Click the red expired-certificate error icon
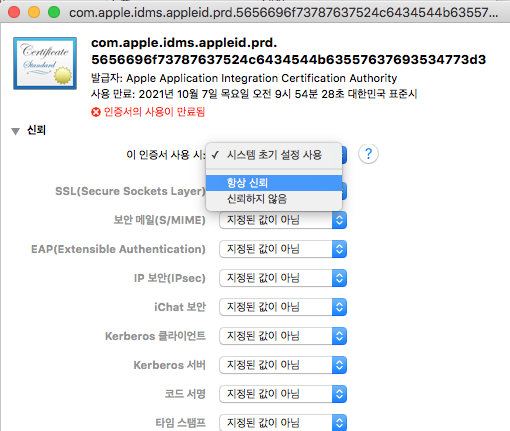Viewport: 510px width, 431px height. [96, 112]
